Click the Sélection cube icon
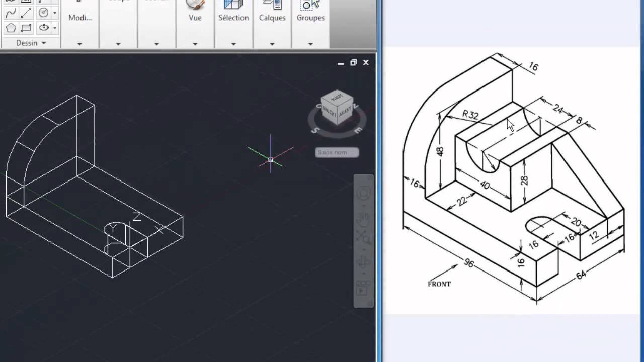Viewport: 644px width, 362px height. coord(233,5)
